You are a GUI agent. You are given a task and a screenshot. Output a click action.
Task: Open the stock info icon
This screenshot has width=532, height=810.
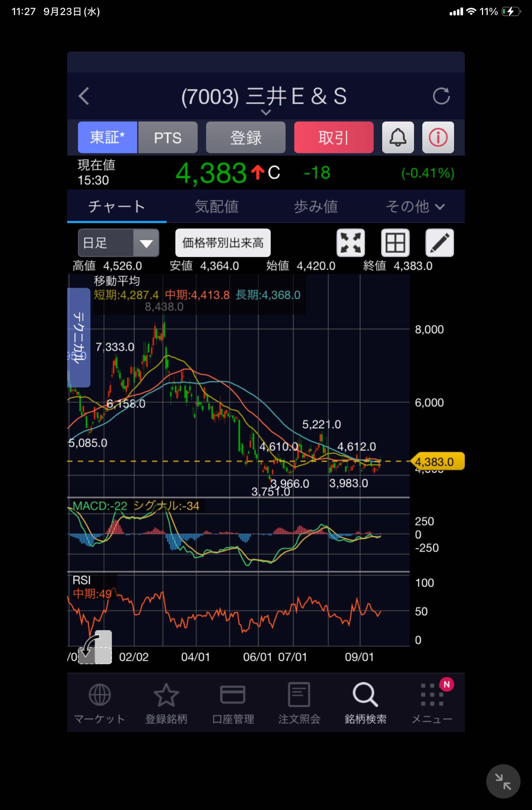(x=438, y=137)
